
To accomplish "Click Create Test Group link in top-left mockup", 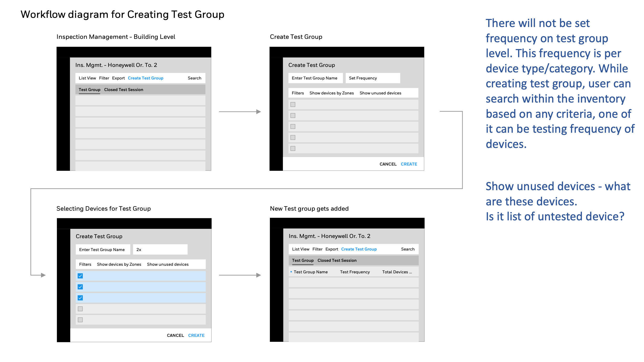I will click(145, 78).
